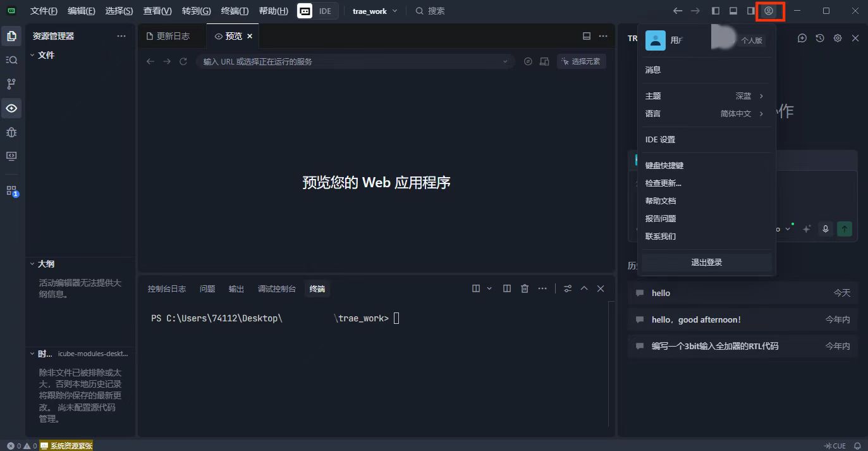Click the Trae logo in title bar
Screen dimensions: 868x451
pyautogui.click(x=11, y=11)
